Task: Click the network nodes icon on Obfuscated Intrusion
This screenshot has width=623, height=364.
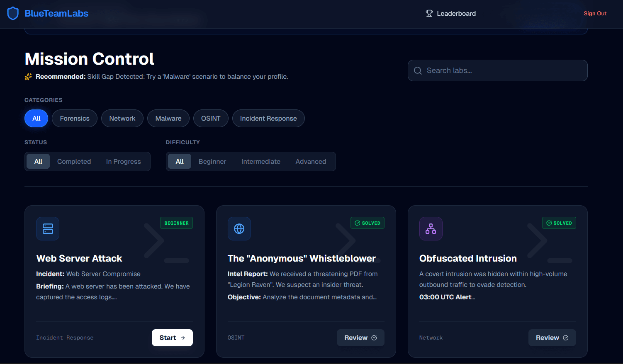Action: (431, 228)
